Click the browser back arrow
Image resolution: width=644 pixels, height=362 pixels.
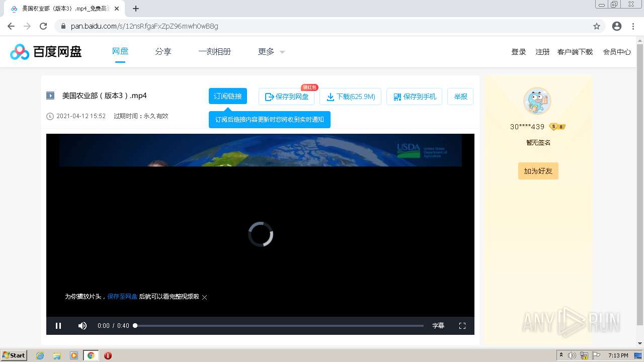pos(11,26)
